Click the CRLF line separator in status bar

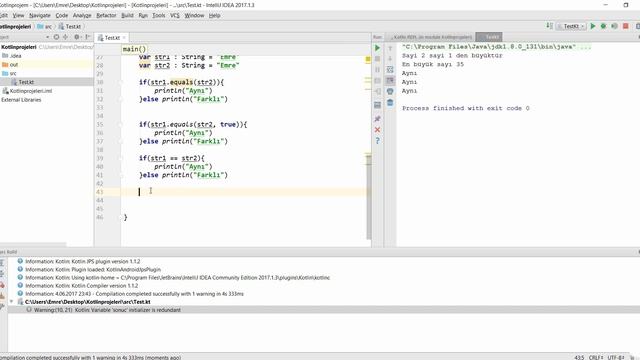coord(596,357)
